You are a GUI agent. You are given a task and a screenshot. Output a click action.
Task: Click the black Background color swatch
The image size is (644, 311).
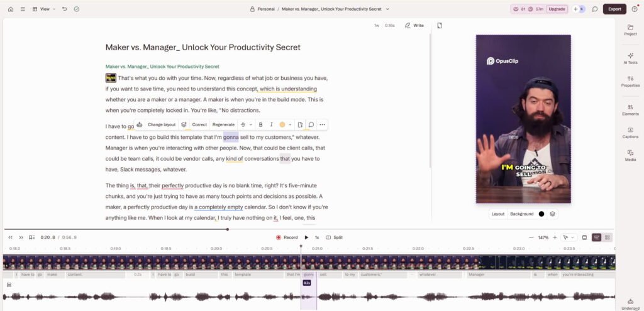click(541, 214)
